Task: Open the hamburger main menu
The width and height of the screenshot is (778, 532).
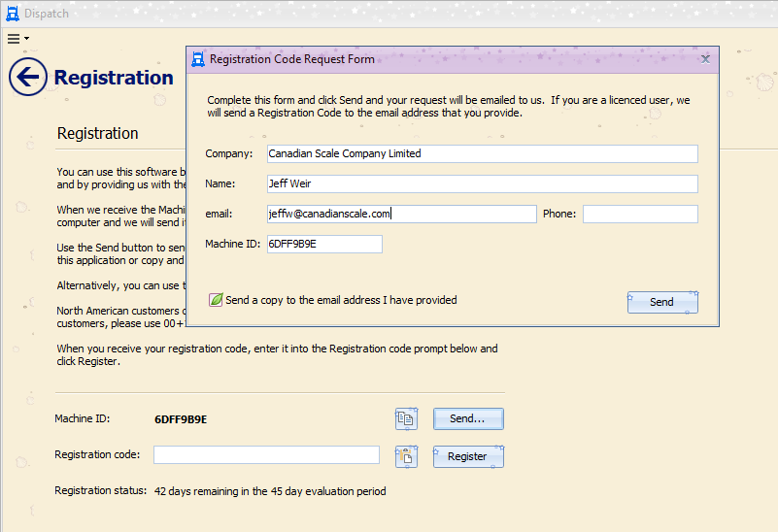Action: (x=14, y=39)
